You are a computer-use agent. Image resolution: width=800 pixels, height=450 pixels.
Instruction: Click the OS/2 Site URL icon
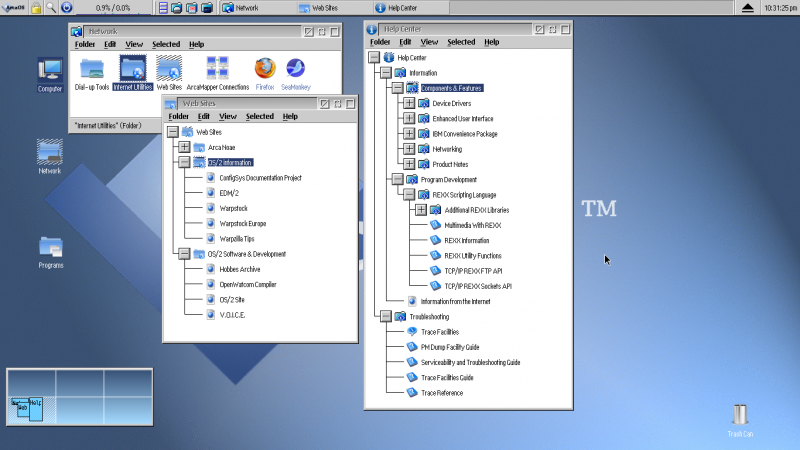click(211, 299)
